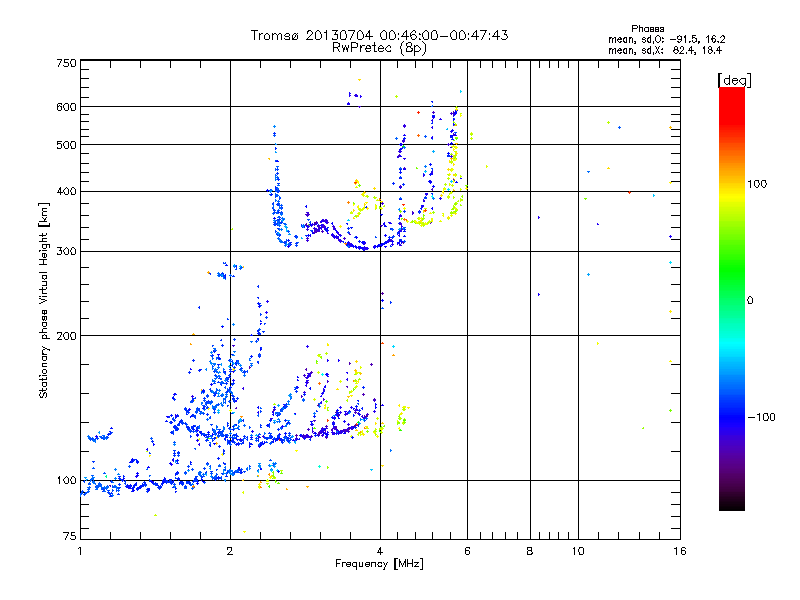Click the x-axis tick label '6'
This screenshot has height=600, width=800.
pyautogui.click(x=467, y=551)
